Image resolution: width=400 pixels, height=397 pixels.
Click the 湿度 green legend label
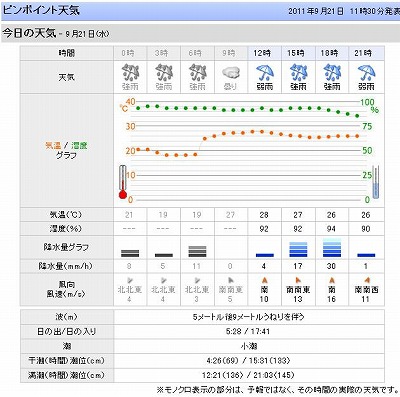pyautogui.click(x=79, y=145)
